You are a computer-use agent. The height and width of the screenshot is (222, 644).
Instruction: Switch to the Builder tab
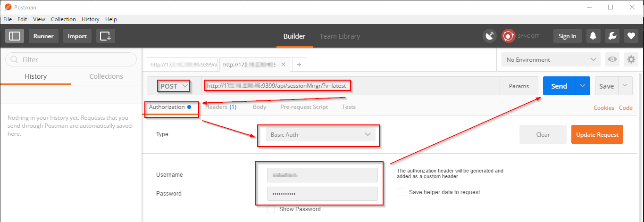coord(294,36)
